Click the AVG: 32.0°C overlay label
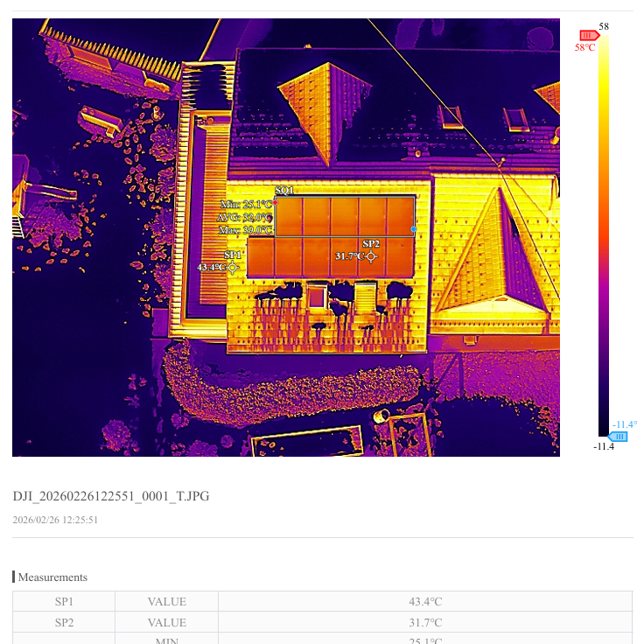The image size is (644, 644). pyautogui.click(x=243, y=217)
